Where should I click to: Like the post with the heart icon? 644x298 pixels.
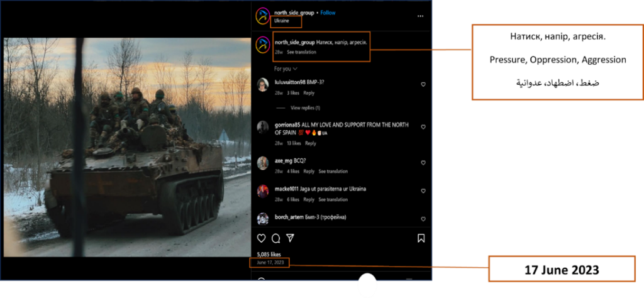(x=262, y=238)
